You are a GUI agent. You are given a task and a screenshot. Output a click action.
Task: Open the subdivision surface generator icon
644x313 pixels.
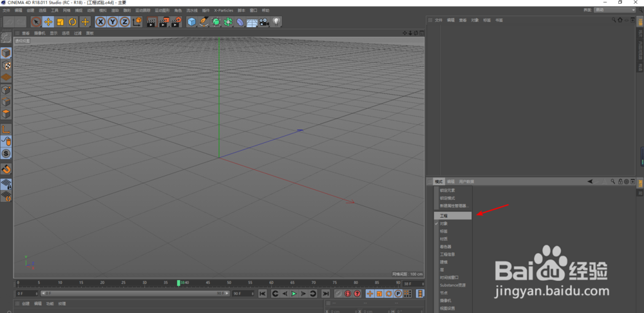216,22
